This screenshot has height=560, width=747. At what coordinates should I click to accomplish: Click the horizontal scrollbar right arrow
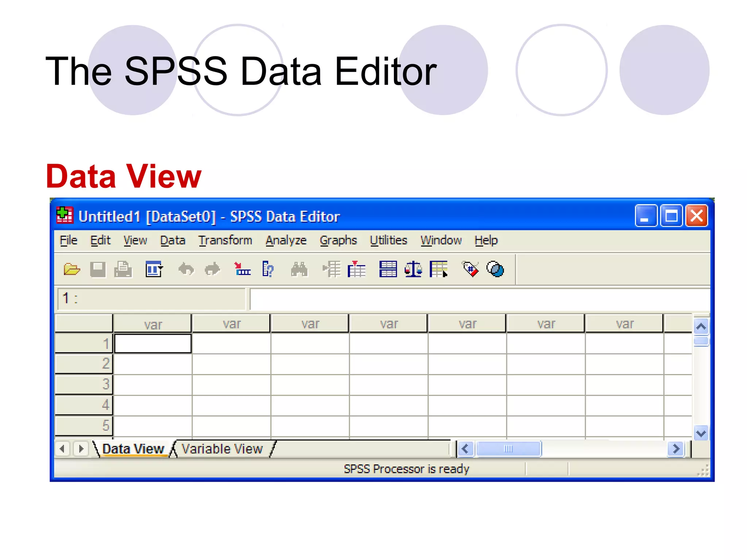click(676, 448)
